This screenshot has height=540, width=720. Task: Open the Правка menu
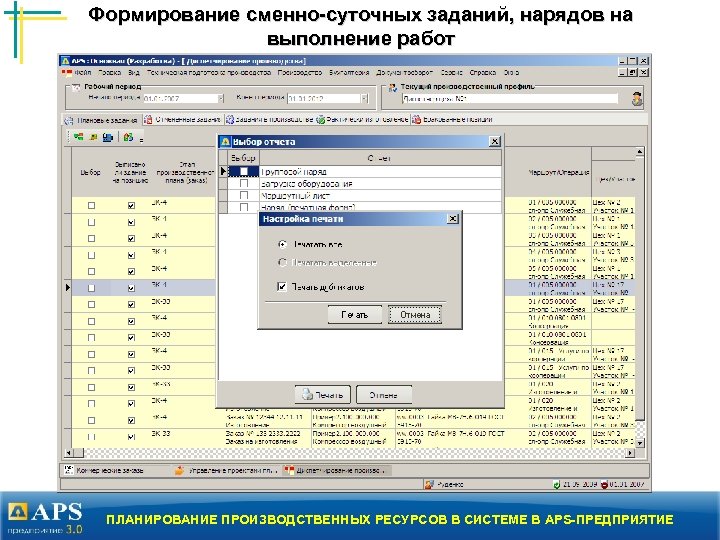pos(110,73)
